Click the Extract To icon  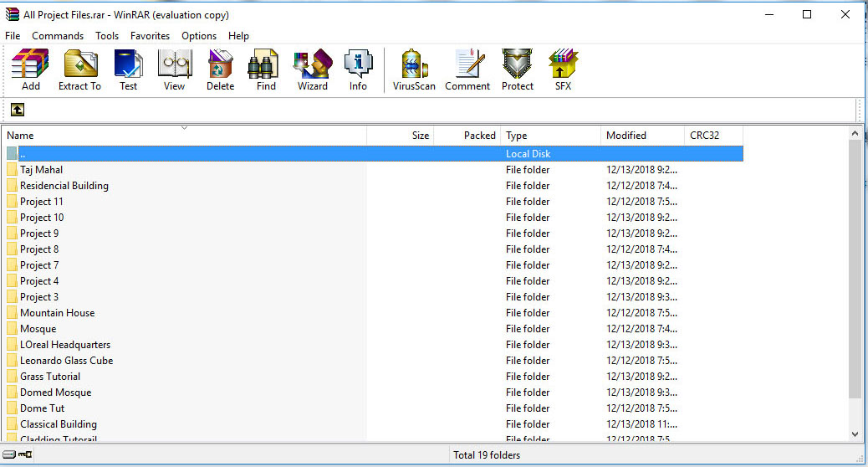(79, 69)
